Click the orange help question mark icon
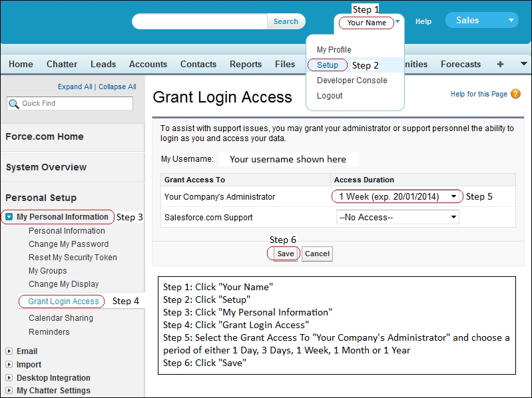The height and width of the screenshot is (398, 532). (x=515, y=94)
